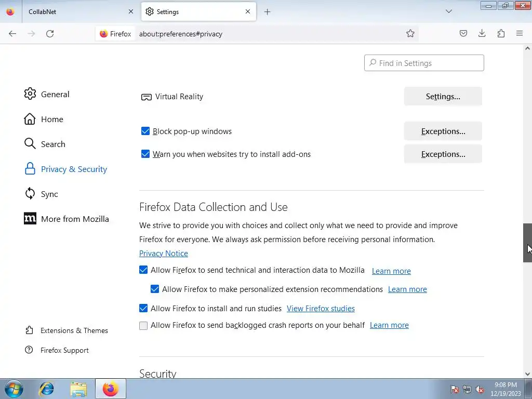The image size is (532, 399).
Task: Open Exceptions for pop-up windows
Action: [x=443, y=131]
